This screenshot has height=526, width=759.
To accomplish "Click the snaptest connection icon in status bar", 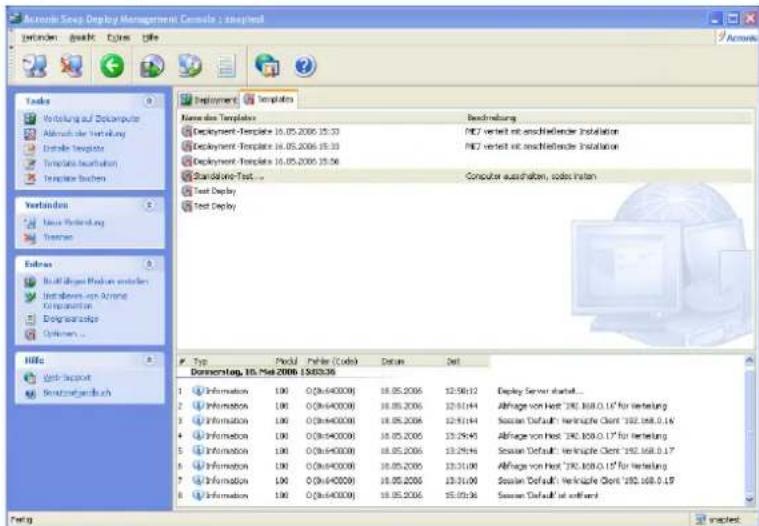I will tap(701, 519).
